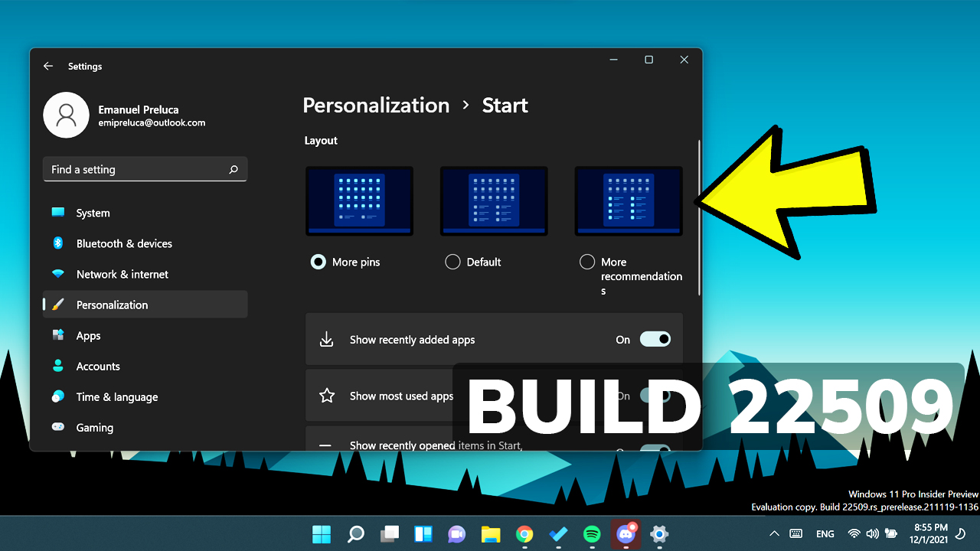The width and height of the screenshot is (980, 551).
Task: Launch Spotify from the taskbar
Action: pos(592,533)
